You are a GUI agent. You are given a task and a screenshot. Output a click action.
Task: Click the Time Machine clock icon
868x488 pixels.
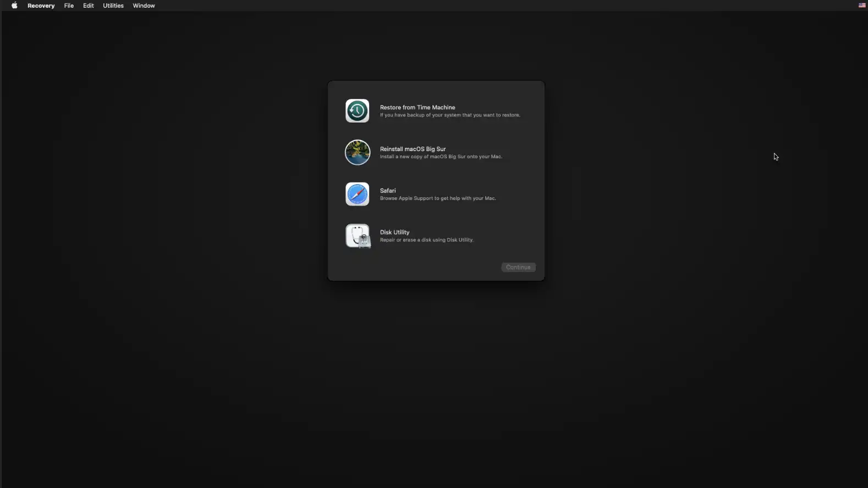[357, 111]
